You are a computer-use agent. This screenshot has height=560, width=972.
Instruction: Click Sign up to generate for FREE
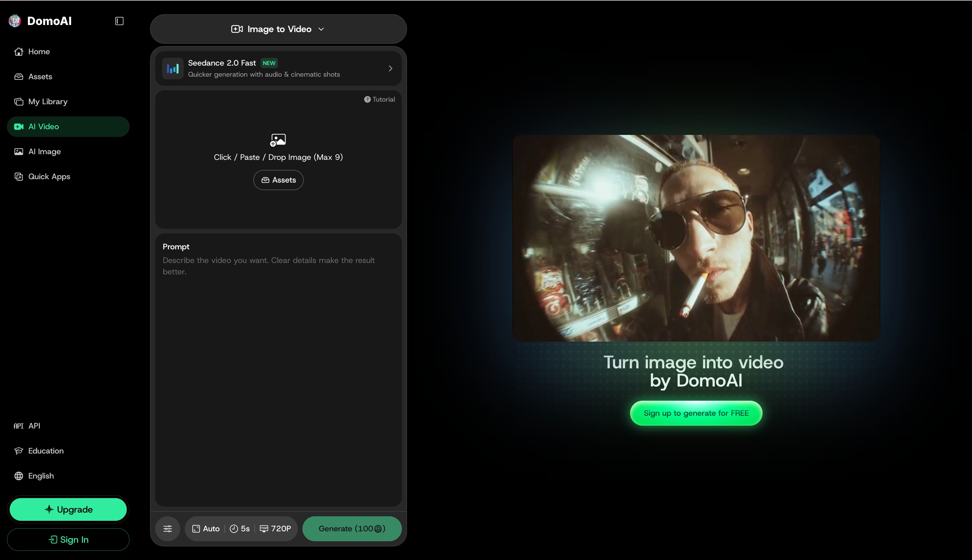click(696, 413)
